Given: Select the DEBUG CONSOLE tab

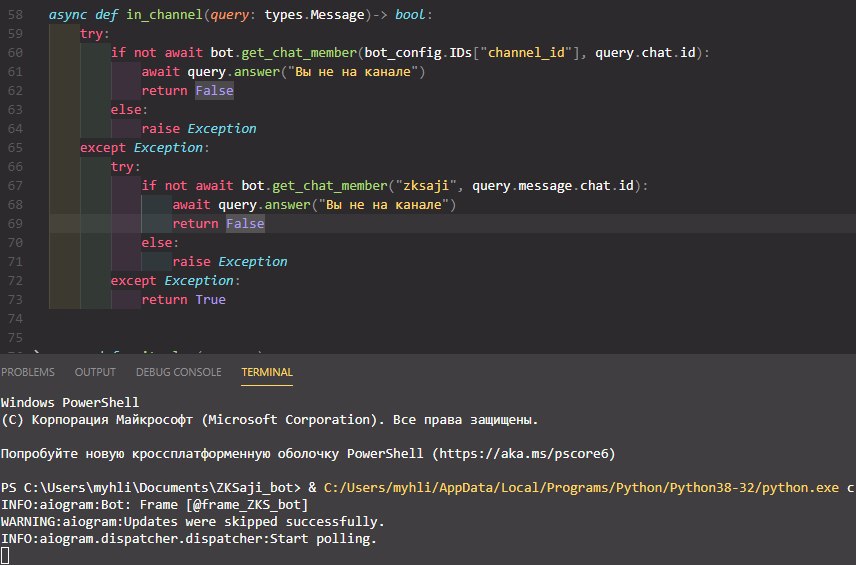Looking at the screenshot, I should (179, 372).
